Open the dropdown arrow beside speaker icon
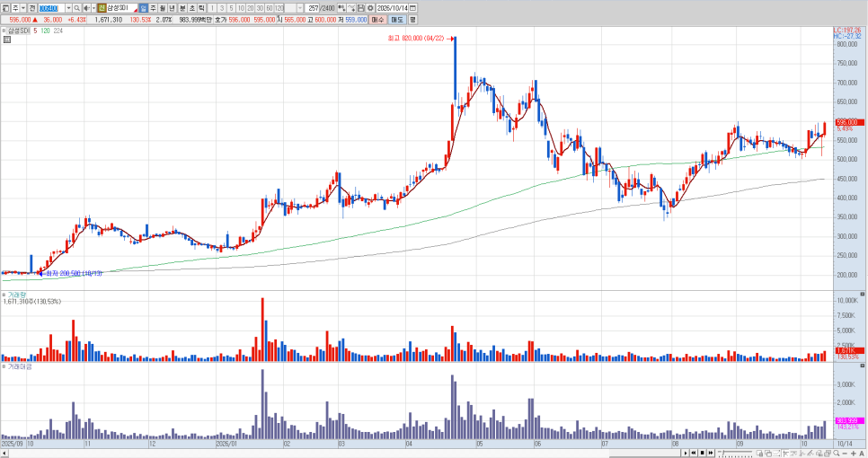This screenshot has height=458, width=868. tap(93, 8)
